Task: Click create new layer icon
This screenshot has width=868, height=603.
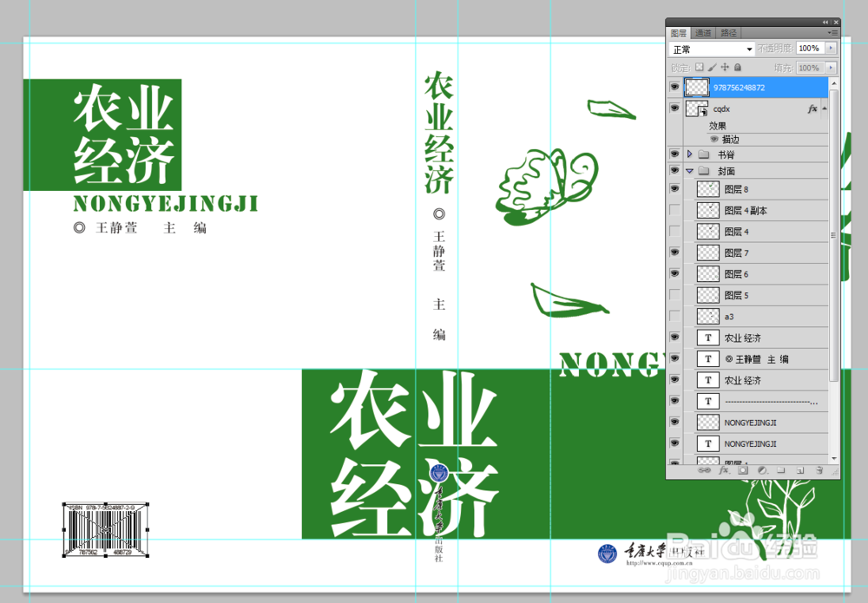Action: tap(800, 470)
